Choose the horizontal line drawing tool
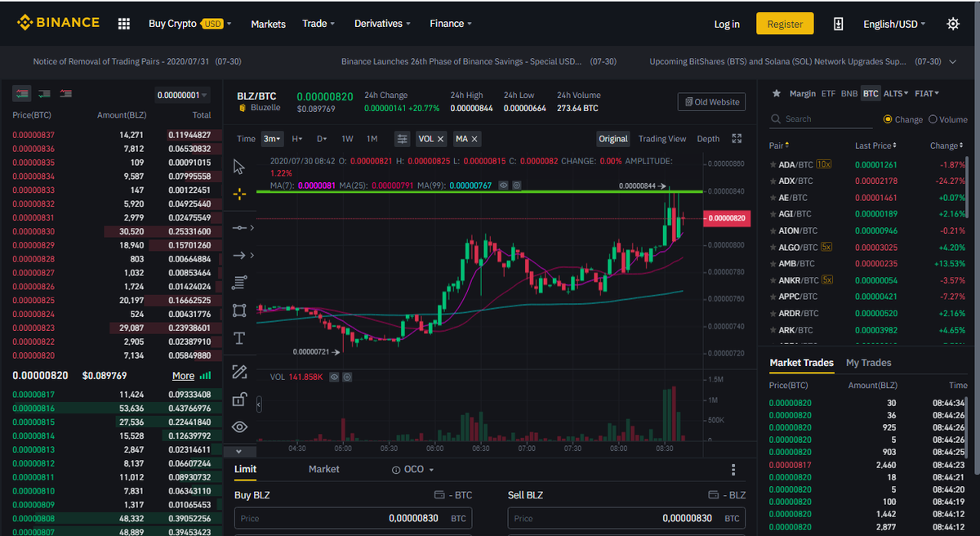The image size is (980, 536). click(239, 226)
